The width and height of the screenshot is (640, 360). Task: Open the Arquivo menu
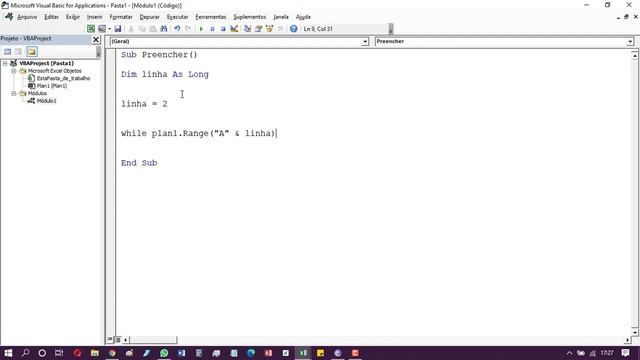click(27, 17)
